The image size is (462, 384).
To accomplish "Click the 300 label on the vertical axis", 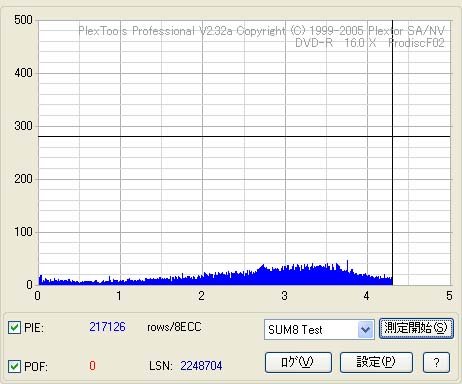I will (23, 126).
